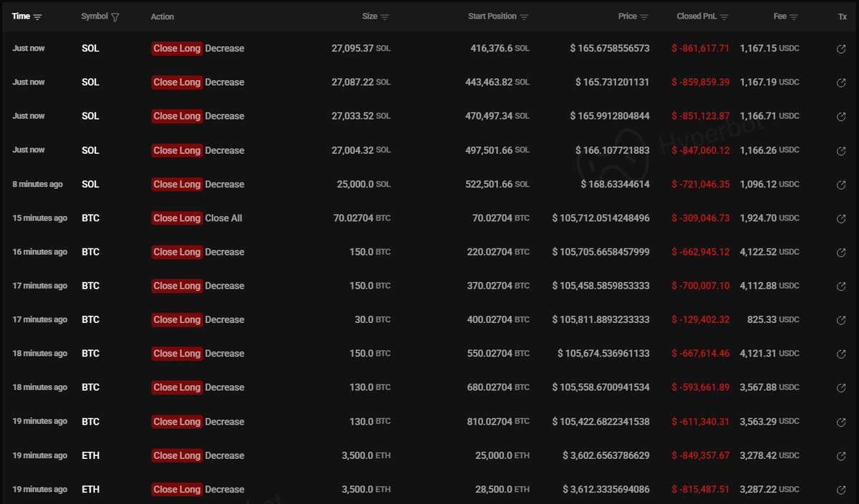This screenshot has height=504, width=859.
Task: Open the transaction link for the BTC Close All row
Action: pyautogui.click(x=841, y=218)
